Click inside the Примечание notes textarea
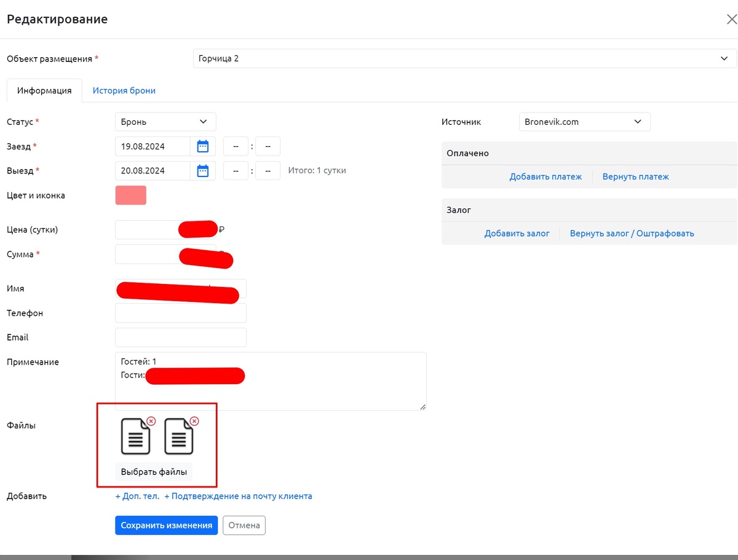 (271, 381)
